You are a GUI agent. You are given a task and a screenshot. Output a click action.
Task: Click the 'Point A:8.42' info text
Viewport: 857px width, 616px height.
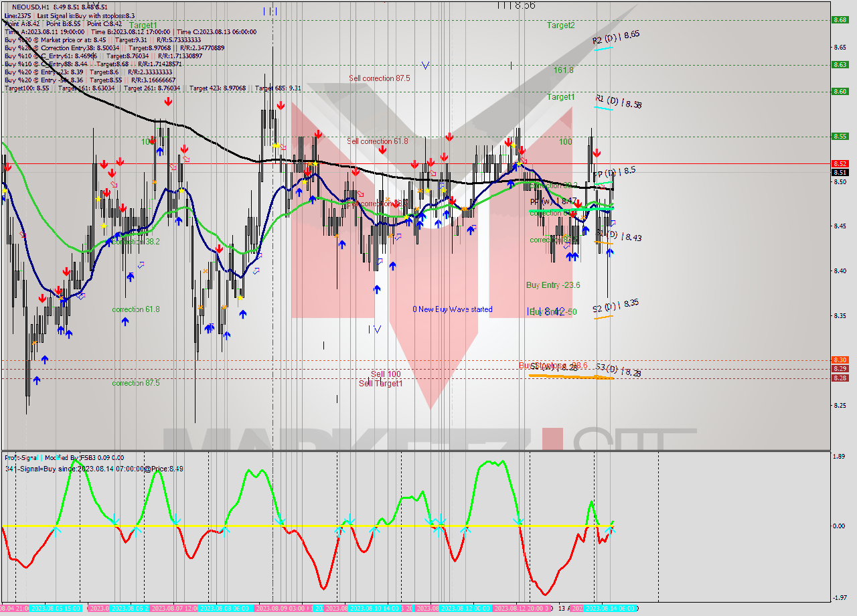tap(21, 23)
